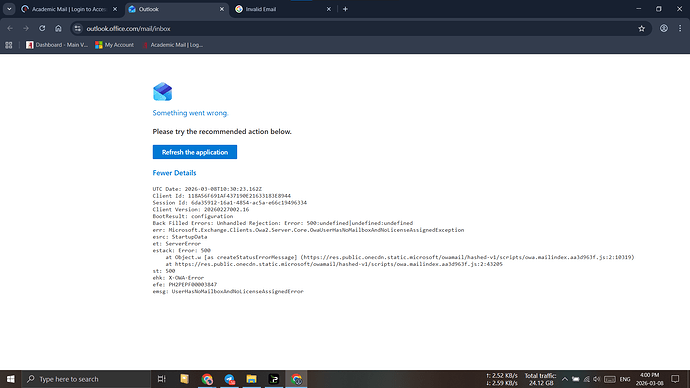Open the notification center icon

pos(675,379)
